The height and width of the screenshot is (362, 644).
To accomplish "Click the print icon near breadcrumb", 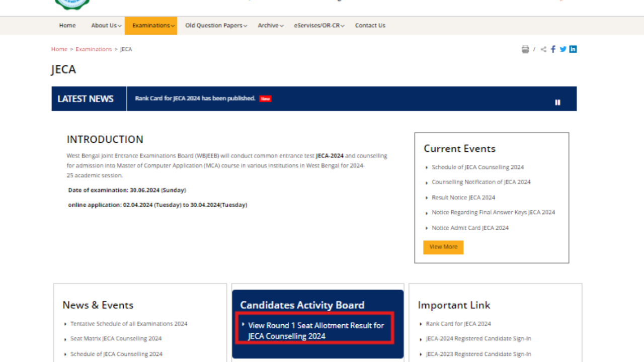I will pyautogui.click(x=525, y=49).
